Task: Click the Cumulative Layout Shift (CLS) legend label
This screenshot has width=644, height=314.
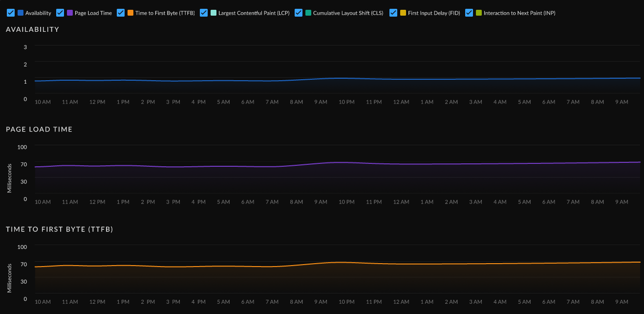Action: [x=348, y=13]
